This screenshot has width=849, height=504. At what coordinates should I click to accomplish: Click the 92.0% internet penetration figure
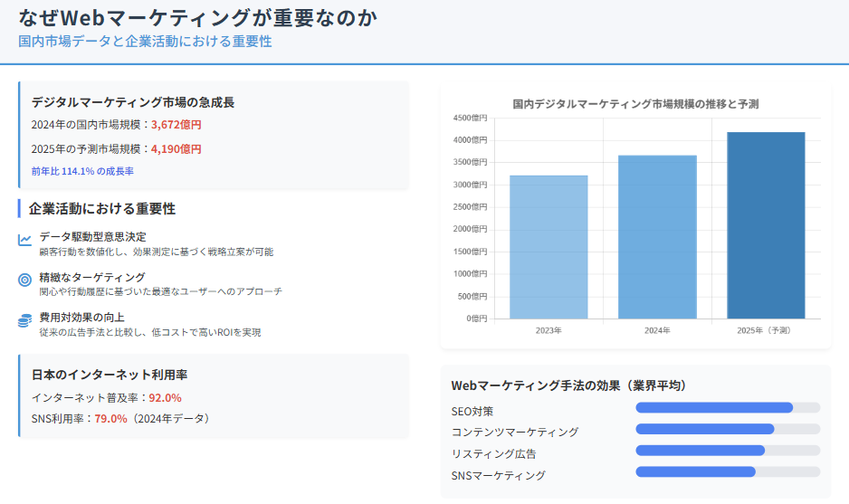tap(165, 397)
